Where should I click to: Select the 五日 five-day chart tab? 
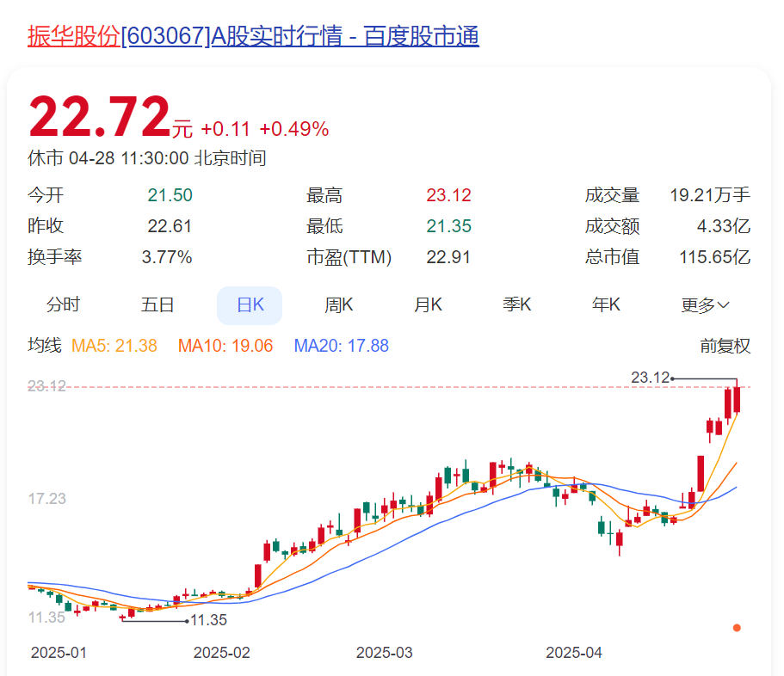pos(157,304)
